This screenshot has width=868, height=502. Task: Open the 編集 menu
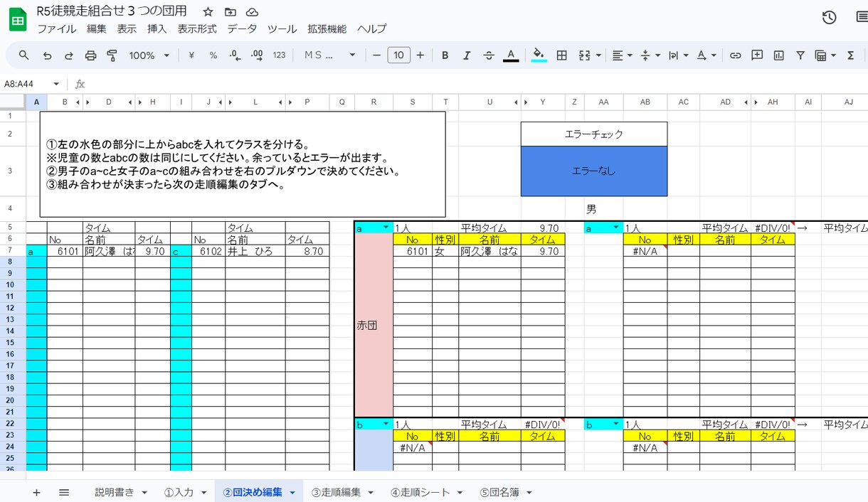[x=96, y=29]
